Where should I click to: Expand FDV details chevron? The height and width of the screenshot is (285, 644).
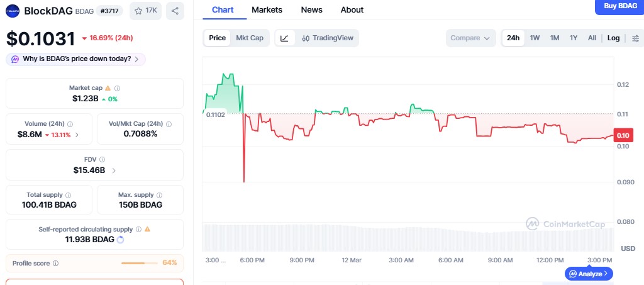coord(114,170)
